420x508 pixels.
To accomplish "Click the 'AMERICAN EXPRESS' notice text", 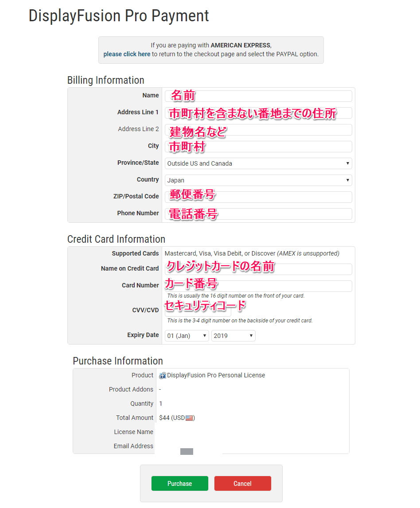I will click(241, 45).
